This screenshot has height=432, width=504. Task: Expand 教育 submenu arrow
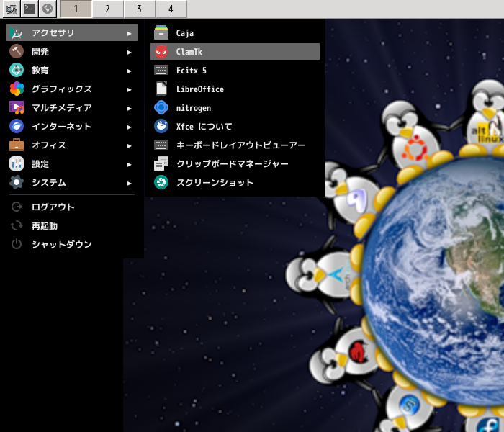[x=129, y=71]
